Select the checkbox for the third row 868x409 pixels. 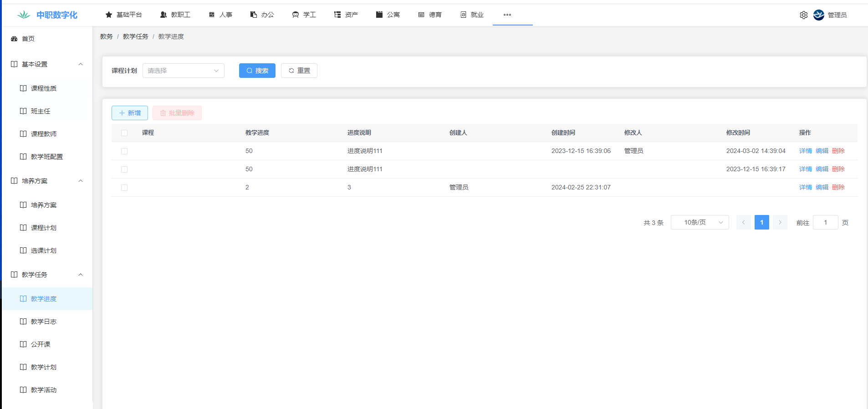coord(124,188)
